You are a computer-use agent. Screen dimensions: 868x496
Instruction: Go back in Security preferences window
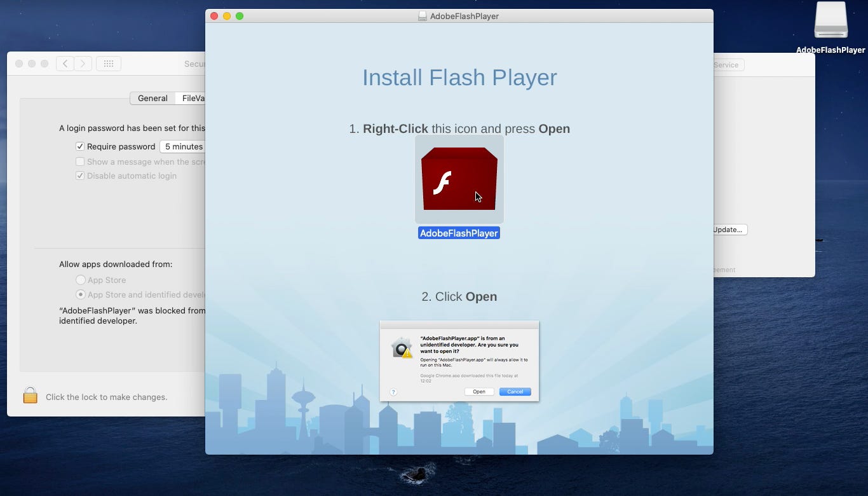click(65, 64)
